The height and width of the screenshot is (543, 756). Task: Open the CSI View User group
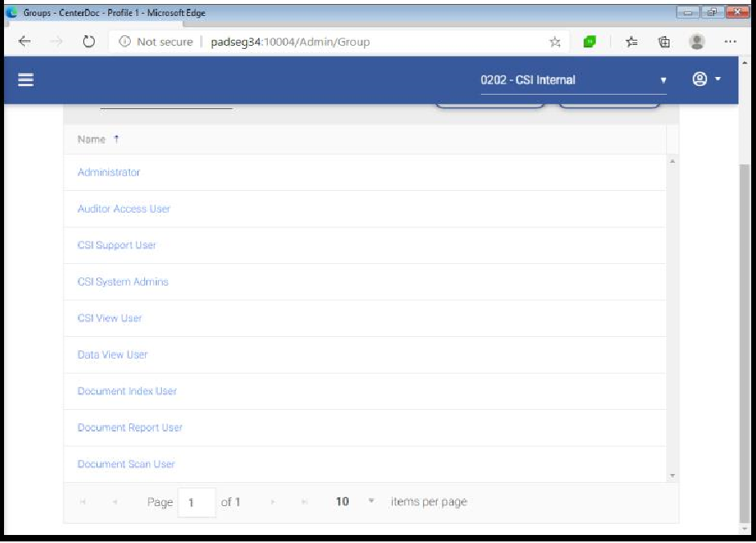click(x=110, y=318)
